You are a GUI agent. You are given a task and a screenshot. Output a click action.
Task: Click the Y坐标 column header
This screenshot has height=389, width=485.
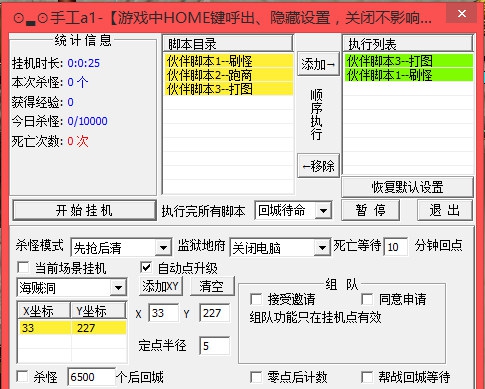98,311
